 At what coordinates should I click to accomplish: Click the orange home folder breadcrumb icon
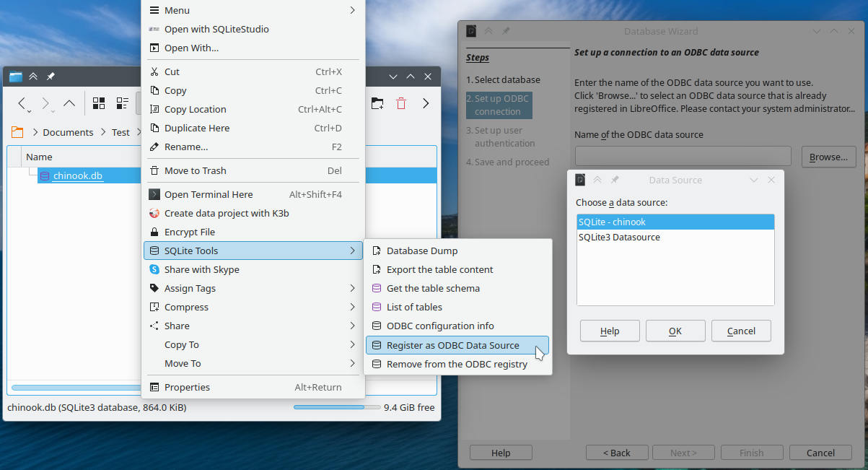[x=17, y=132]
